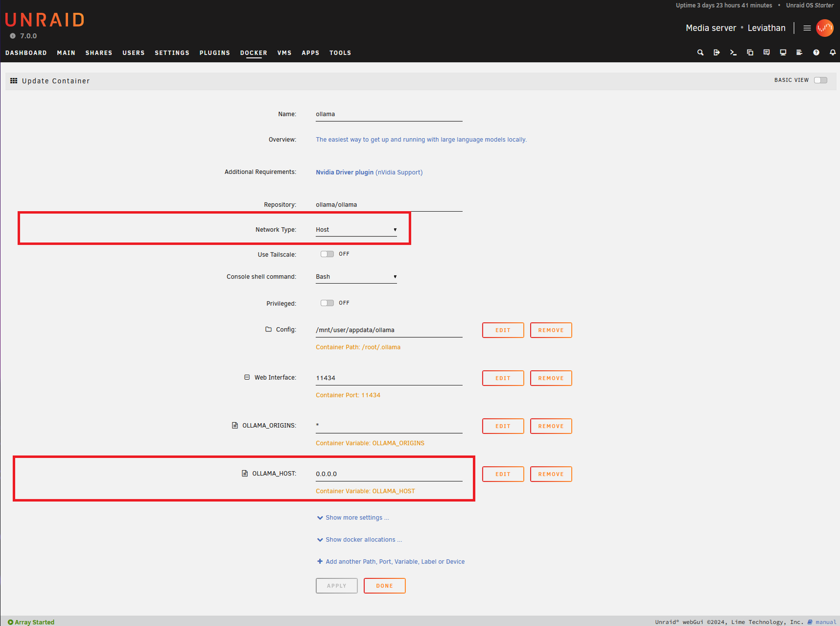Click Remove button for OLLAMA_ORIGINS
This screenshot has width=840, height=626.
tap(551, 426)
